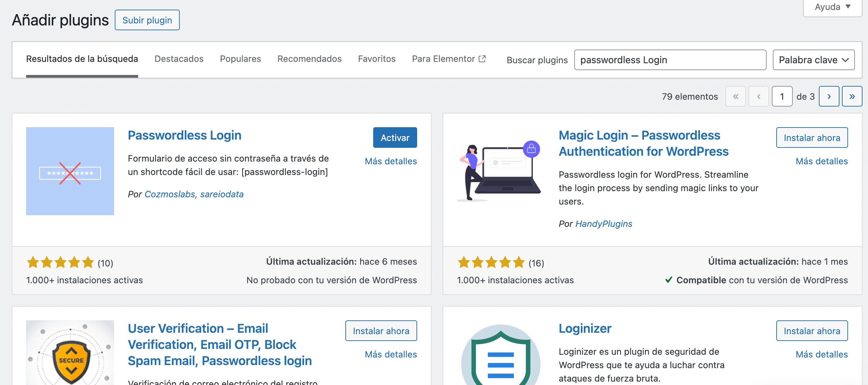Screen dimensions: 868x385
Task: Activate the Passwordless Login plugin
Action: tap(395, 137)
